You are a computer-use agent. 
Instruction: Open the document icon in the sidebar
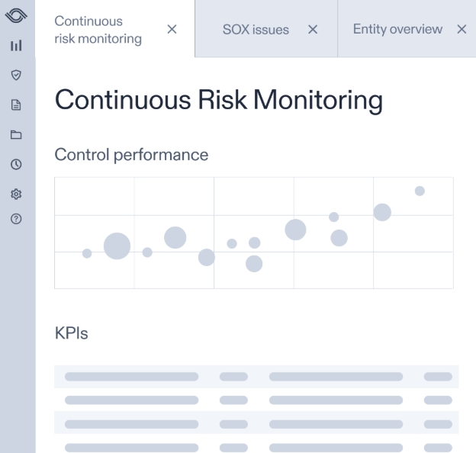click(16, 105)
